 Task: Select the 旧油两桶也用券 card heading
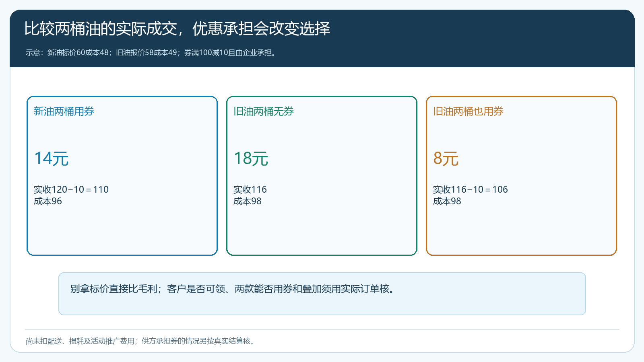[x=468, y=111]
